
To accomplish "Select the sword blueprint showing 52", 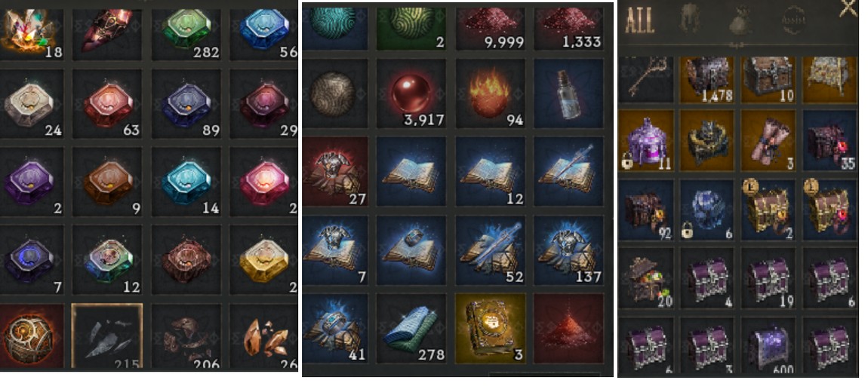I will 491,250.
